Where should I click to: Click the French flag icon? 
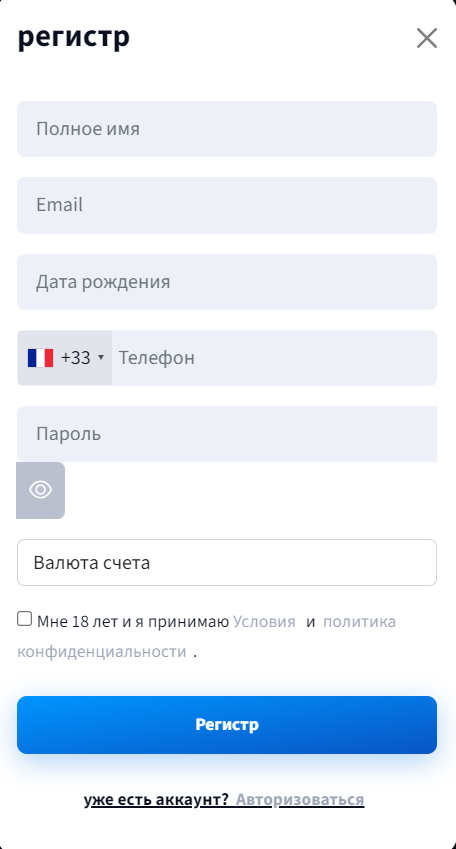point(41,358)
